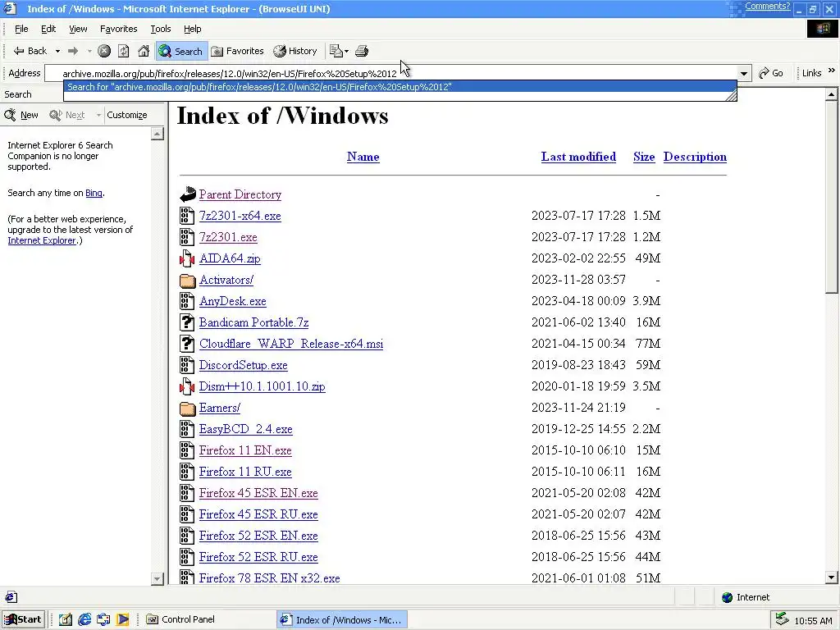Download Firefox 45 ESR EN.exe link
This screenshot has height=630, width=840.
258,493
